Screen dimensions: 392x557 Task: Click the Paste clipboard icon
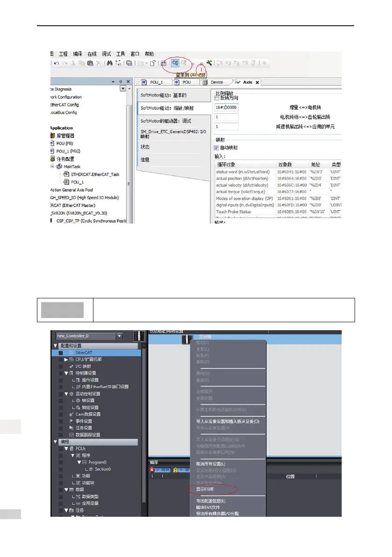(x=90, y=63)
